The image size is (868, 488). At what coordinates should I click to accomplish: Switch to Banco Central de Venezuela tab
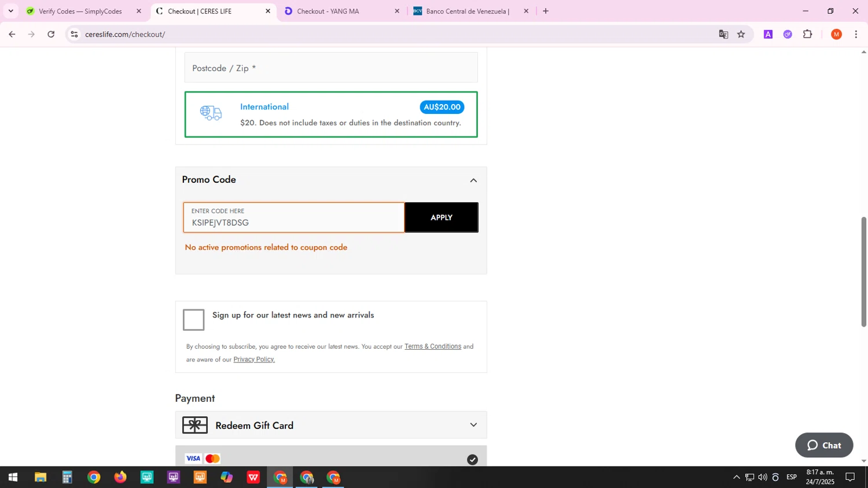click(470, 11)
